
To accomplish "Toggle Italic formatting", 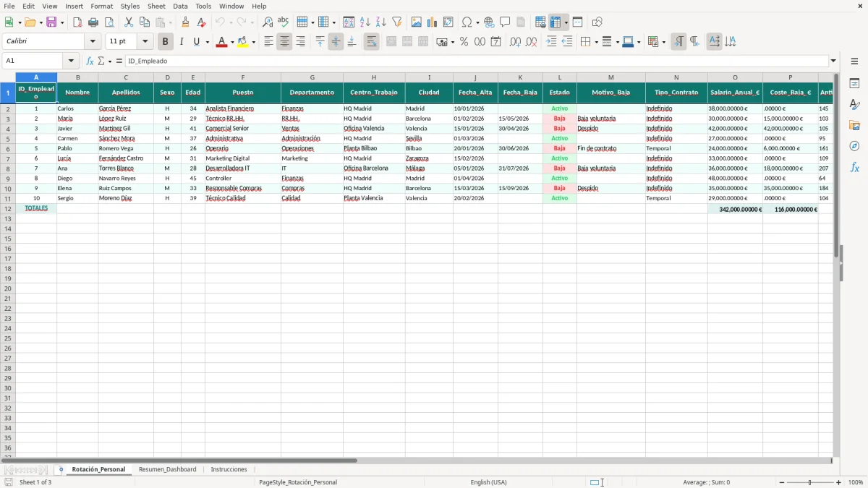I will coord(182,42).
